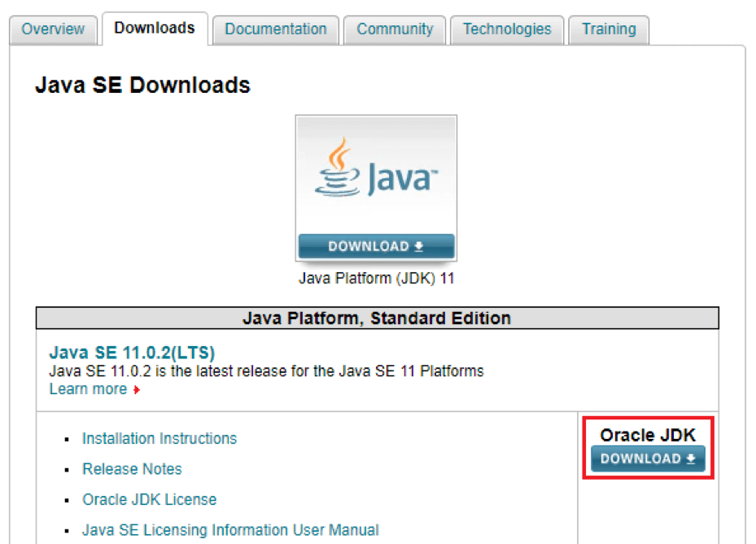
Task: Open the Technologies tab
Action: point(506,29)
